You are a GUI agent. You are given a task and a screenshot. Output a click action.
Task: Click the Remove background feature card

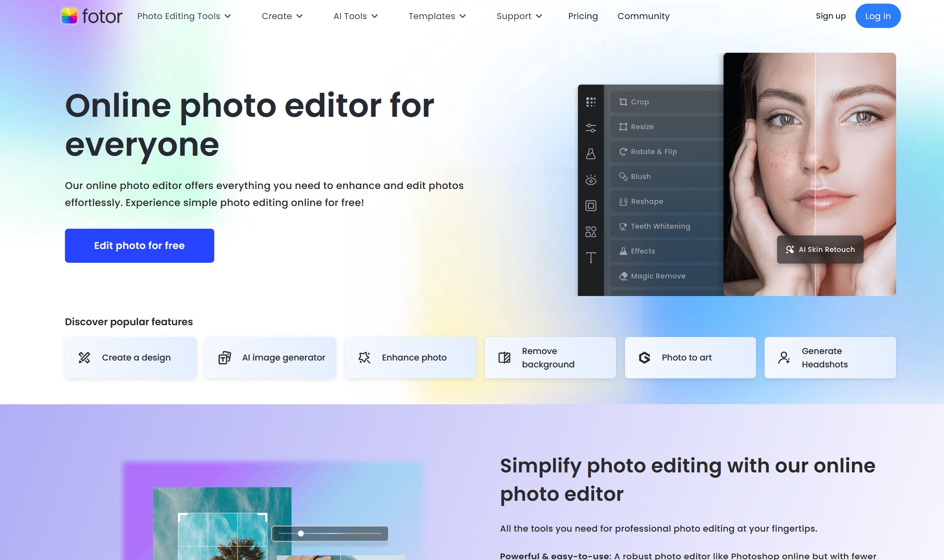[x=550, y=357]
